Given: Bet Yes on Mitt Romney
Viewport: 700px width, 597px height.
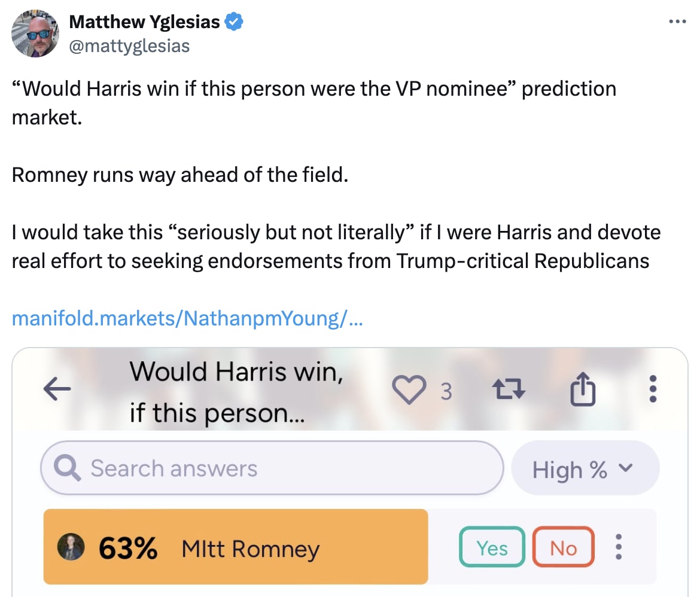Looking at the screenshot, I should 492,547.
